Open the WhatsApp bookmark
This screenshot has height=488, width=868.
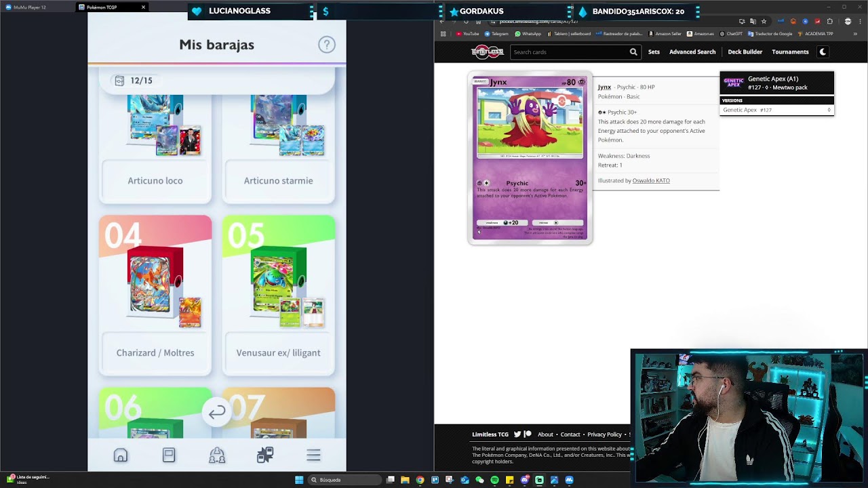point(528,34)
